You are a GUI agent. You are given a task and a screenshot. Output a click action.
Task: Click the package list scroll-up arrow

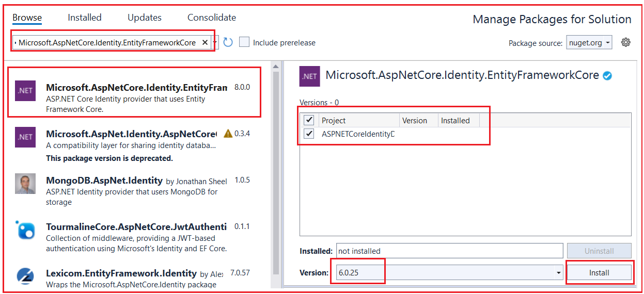point(276,67)
